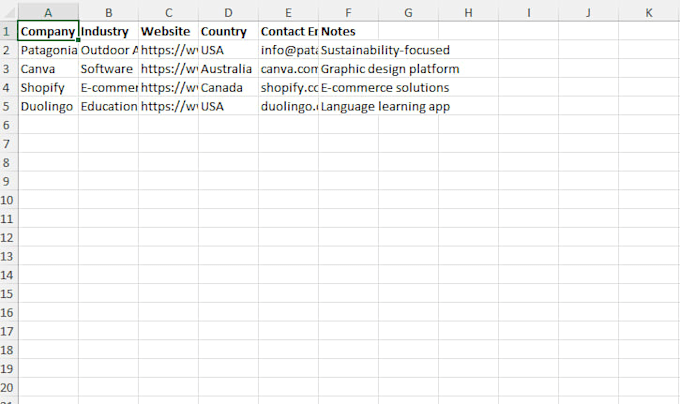The image size is (680, 404).
Task: Select entire column B via its header
Action: pyautogui.click(x=108, y=13)
